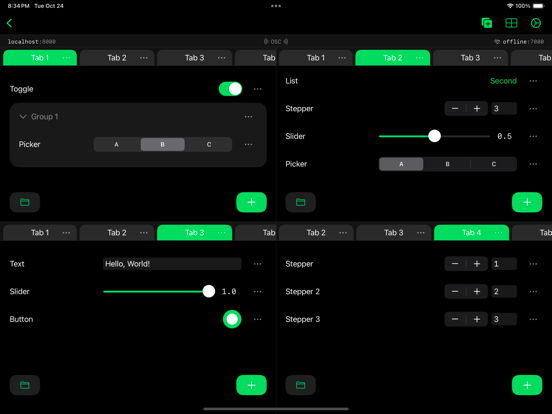
Task: Open the folder icon in the List panel
Action: tap(300, 202)
